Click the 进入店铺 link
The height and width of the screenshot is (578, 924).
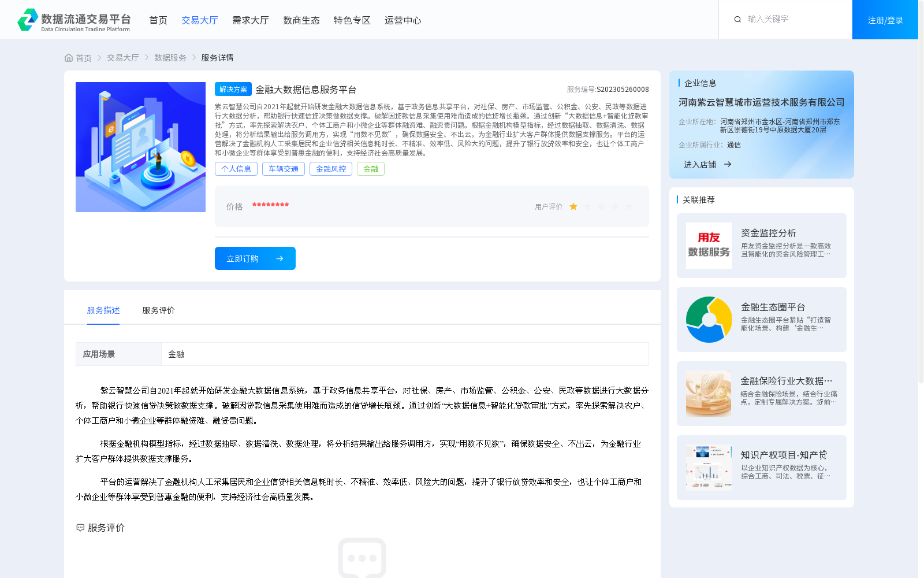pos(700,165)
